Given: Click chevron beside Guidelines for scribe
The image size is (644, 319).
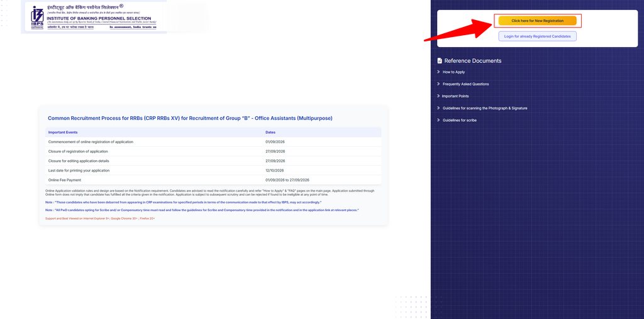Looking at the screenshot, I should pos(438,120).
